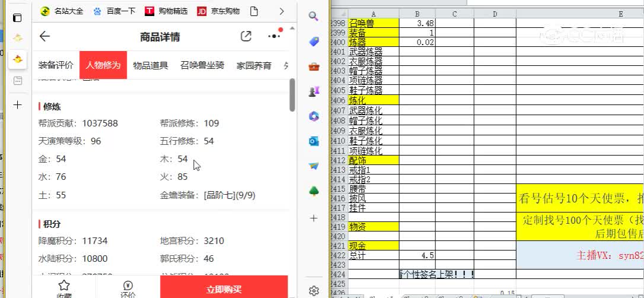Select the 召唤兽 cell in the spreadsheet
This screenshot has width=644, height=298.
click(x=374, y=23)
